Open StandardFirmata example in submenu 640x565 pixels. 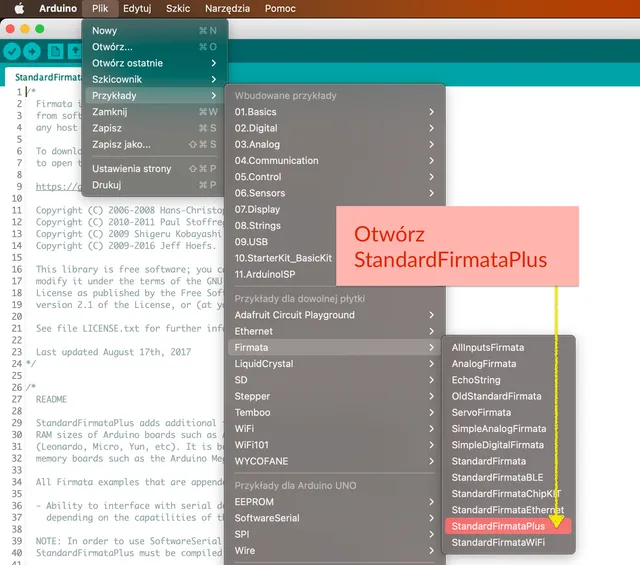[x=508, y=461]
